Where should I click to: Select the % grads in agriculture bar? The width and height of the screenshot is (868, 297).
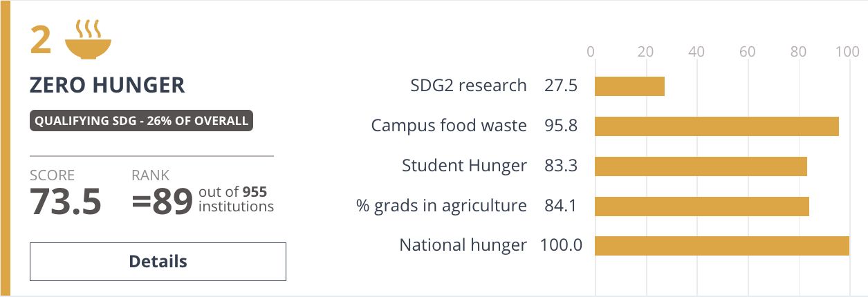tap(702, 206)
